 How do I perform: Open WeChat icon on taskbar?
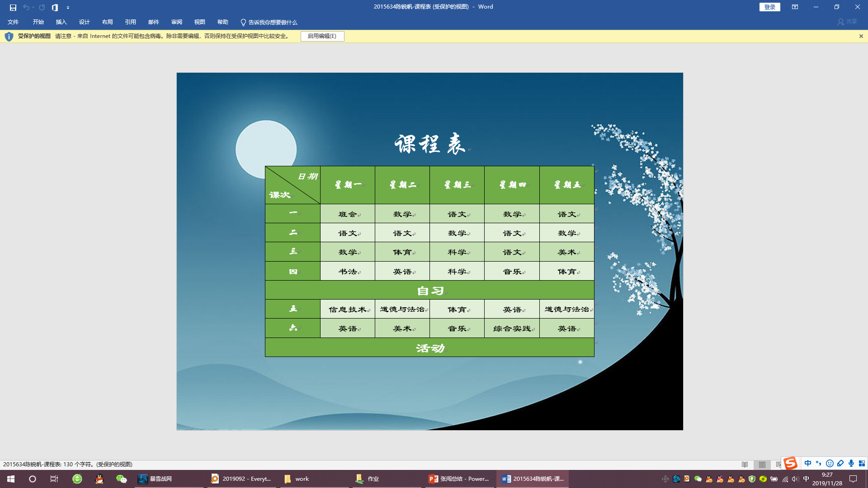click(x=122, y=479)
